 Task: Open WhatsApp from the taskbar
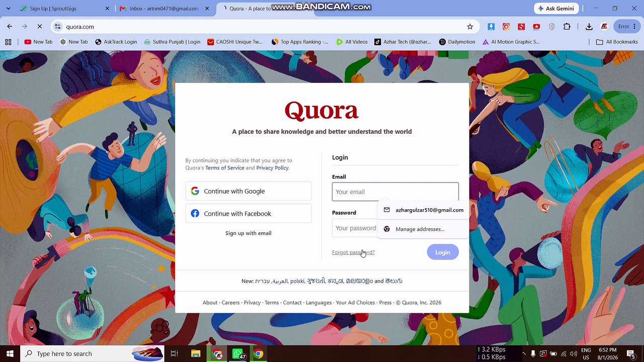point(237,353)
